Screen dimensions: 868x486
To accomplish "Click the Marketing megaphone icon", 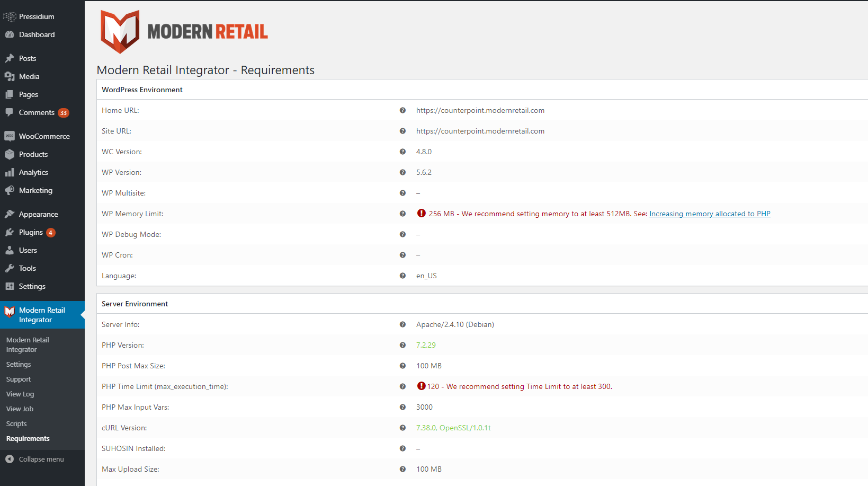I will 10,190.
